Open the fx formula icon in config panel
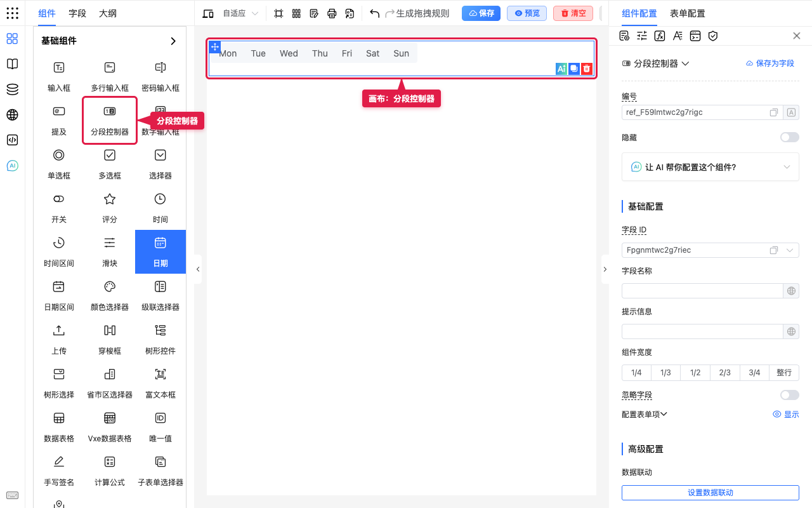Image resolution: width=812 pixels, height=508 pixels. tap(660, 36)
